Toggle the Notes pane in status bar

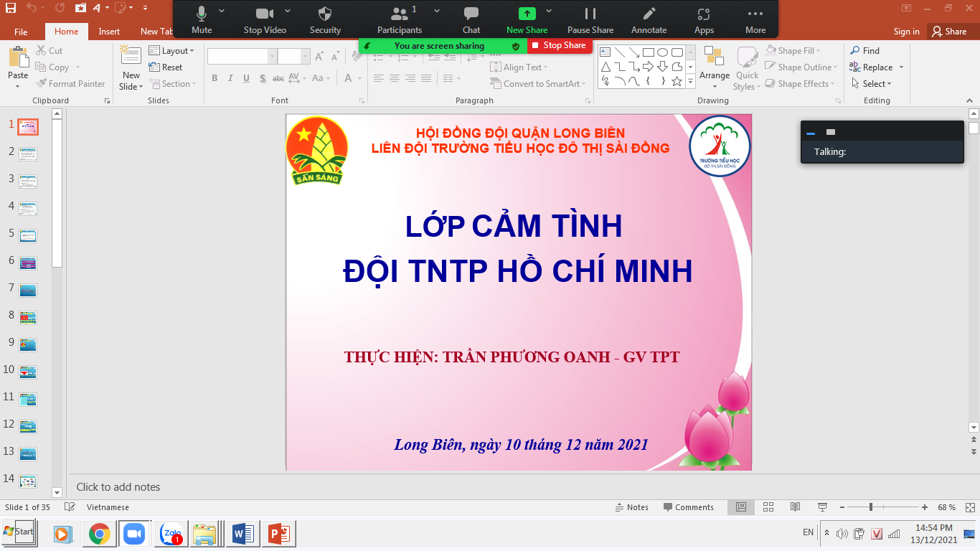click(x=631, y=507)
